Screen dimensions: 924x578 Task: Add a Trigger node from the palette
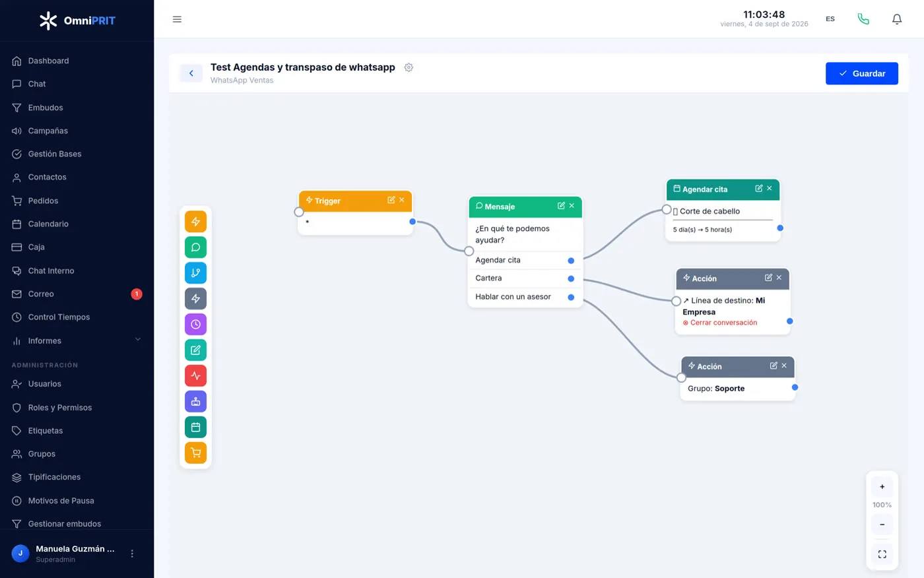click(x=195, y=222)
